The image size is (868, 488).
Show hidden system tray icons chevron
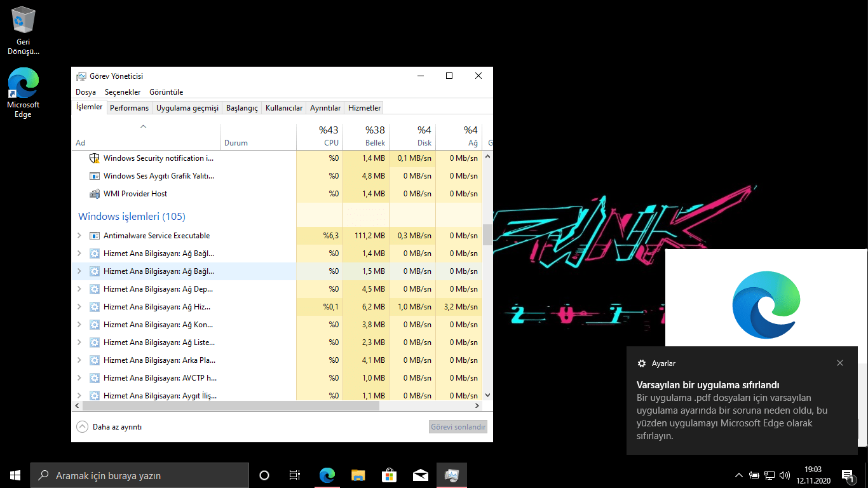pos(738,475)
